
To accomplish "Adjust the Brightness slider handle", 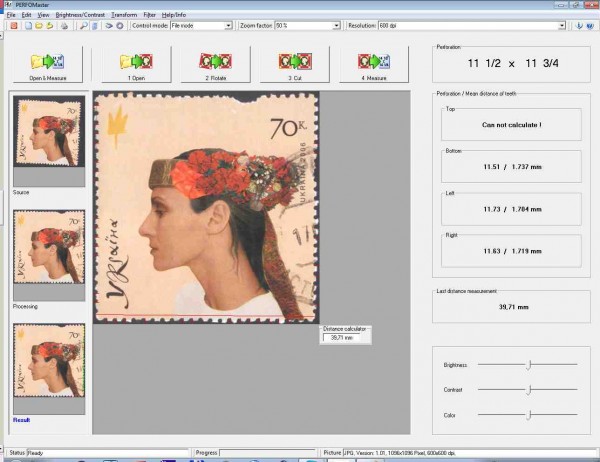I will click(529, 365).
